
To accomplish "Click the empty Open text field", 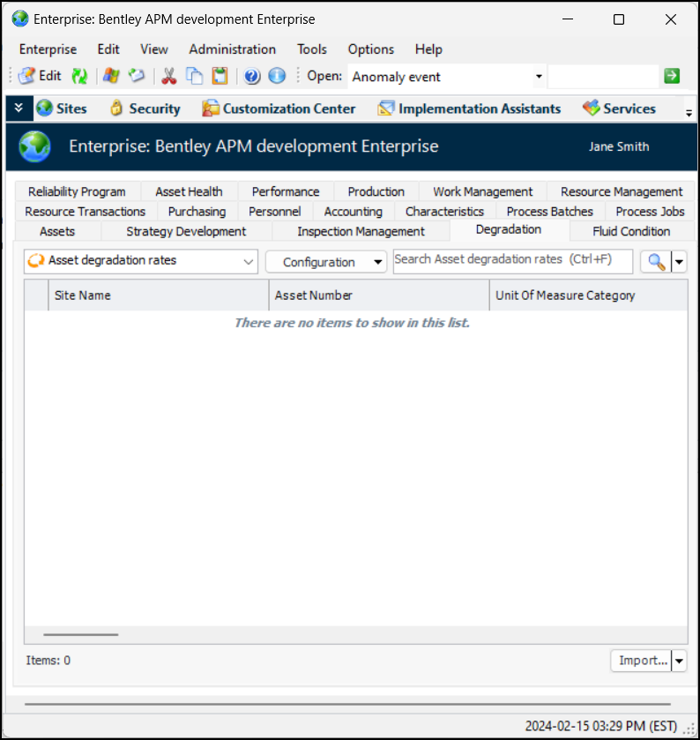I will (x=603, y=77).
